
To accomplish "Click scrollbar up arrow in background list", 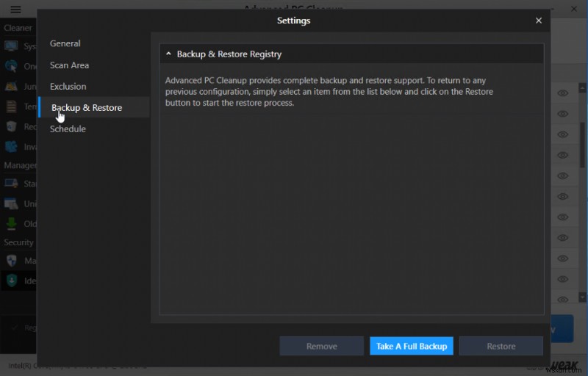I will [582, 88].
